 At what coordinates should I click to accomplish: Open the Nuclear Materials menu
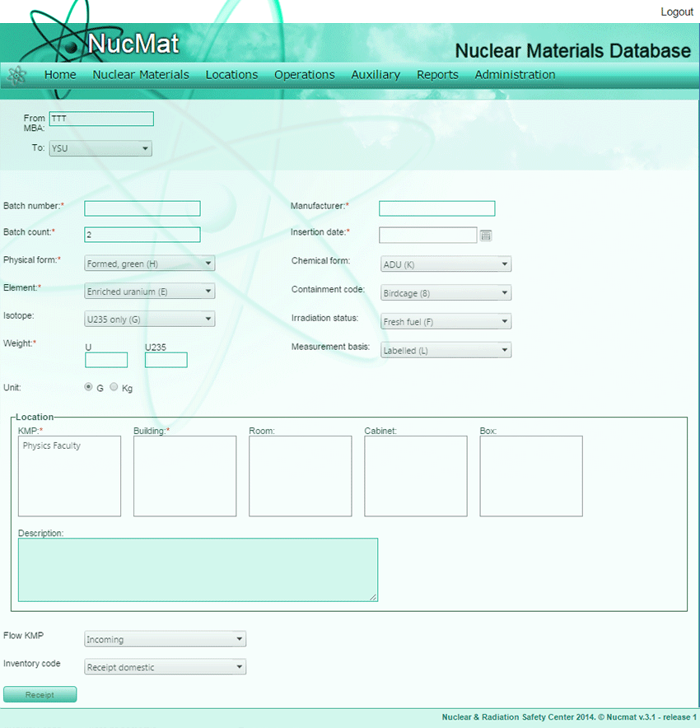[x=141, y=75]
